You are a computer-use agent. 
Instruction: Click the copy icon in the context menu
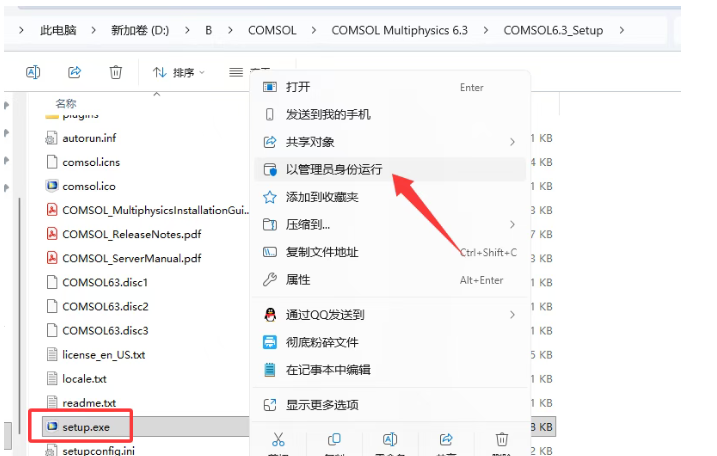pos(334,440)
